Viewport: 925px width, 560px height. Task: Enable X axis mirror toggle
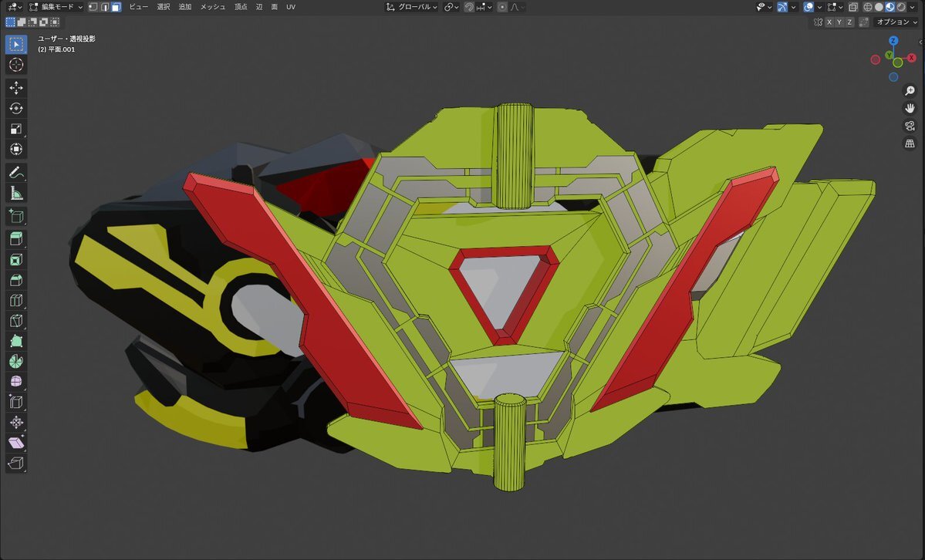[x=829, y=22]
